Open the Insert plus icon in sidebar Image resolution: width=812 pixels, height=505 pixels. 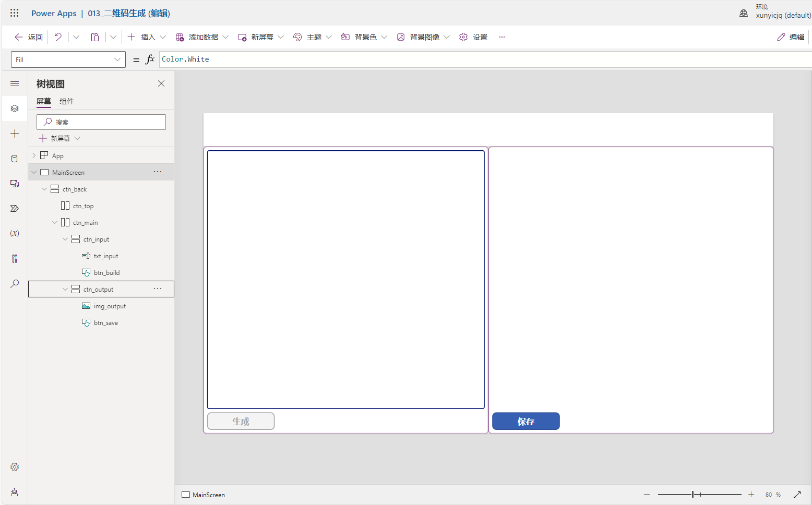tap(15, 134)
